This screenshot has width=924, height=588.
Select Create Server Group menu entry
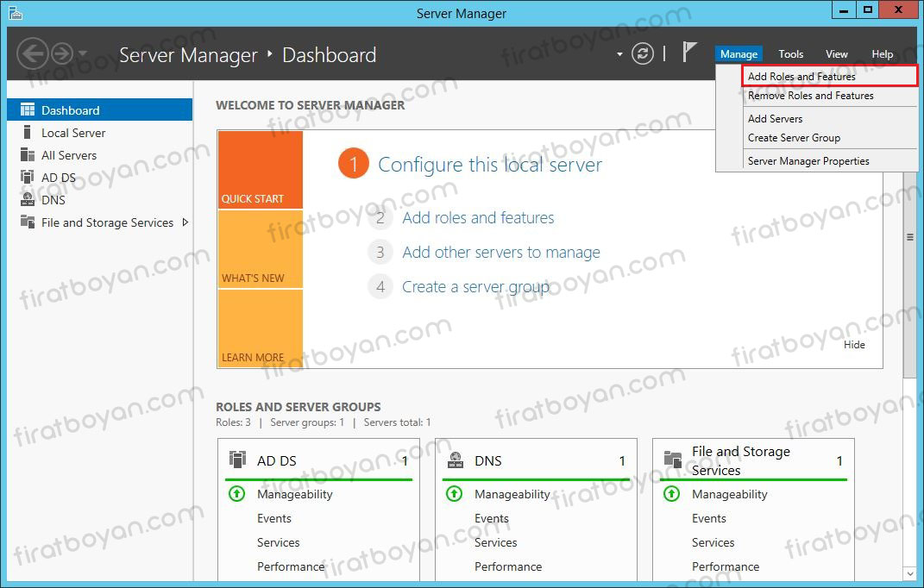pyautogui.click(x=830, y=138)
